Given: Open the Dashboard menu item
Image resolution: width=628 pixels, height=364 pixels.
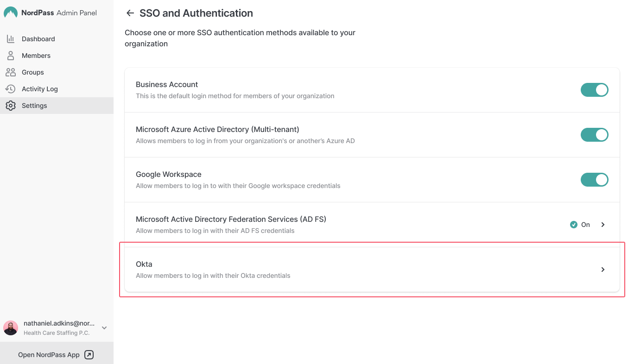Looking at the screenshot, I should coord(57,39).
